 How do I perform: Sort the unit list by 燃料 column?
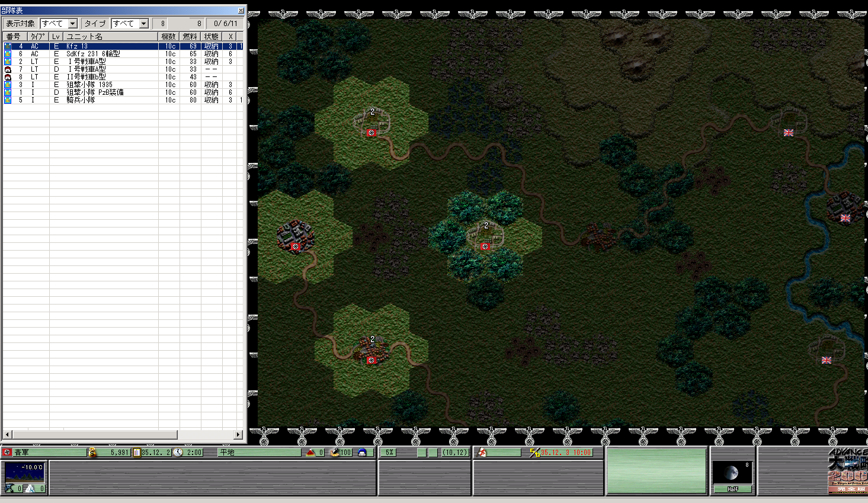(191, 37)
